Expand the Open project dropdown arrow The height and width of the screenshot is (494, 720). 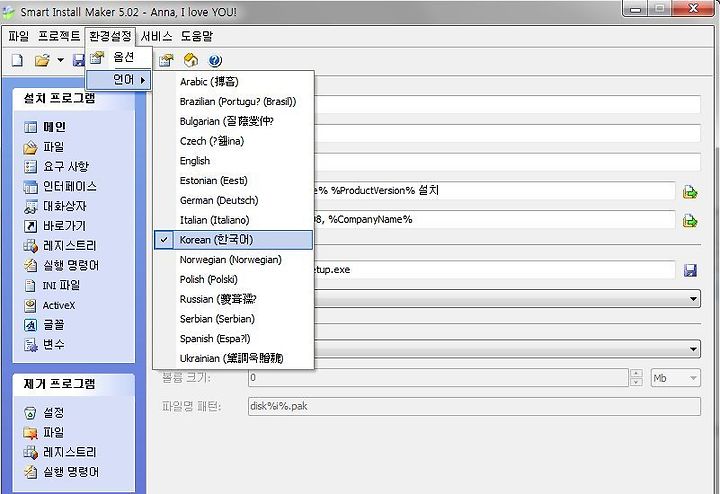pyautogui.click(x=60, y=61)
